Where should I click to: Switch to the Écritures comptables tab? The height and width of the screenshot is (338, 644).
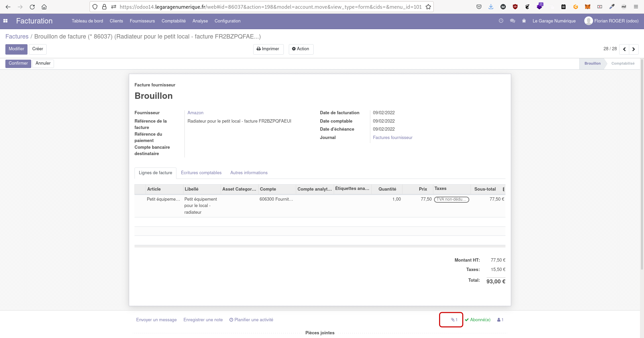(201, 173)
